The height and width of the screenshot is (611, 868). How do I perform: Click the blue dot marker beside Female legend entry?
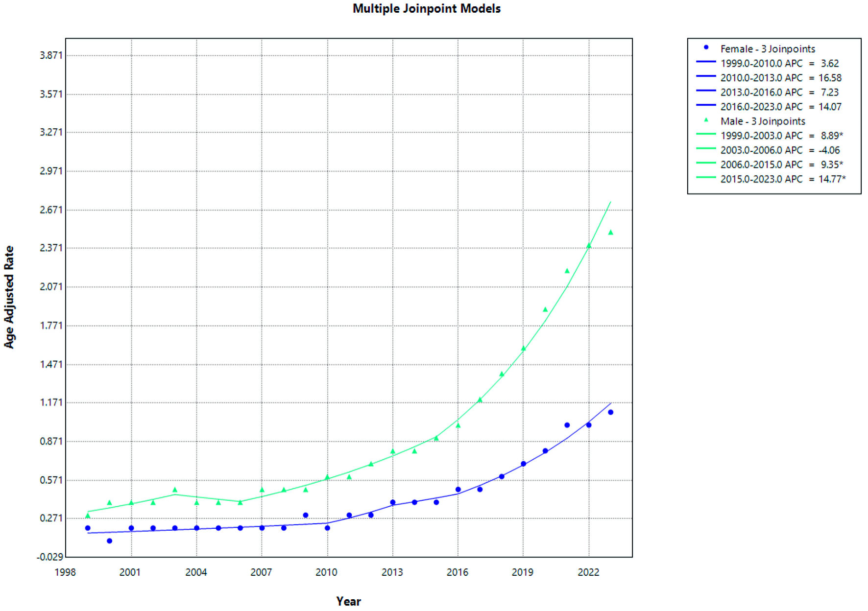click(x=706, y=47)
